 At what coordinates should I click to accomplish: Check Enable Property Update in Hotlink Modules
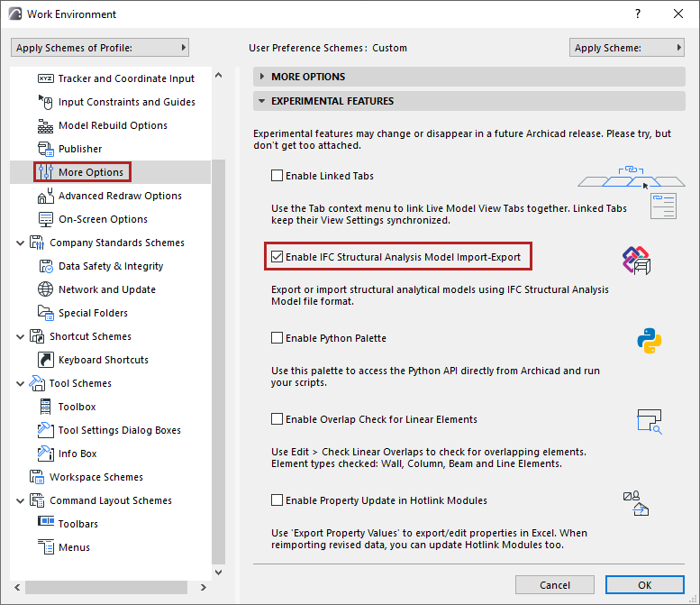[x=277, y=500]
